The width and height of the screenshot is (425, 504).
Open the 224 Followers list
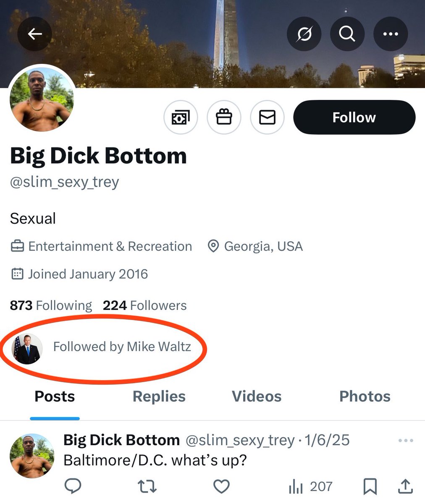pyautogui.click(x=144, y=305)
